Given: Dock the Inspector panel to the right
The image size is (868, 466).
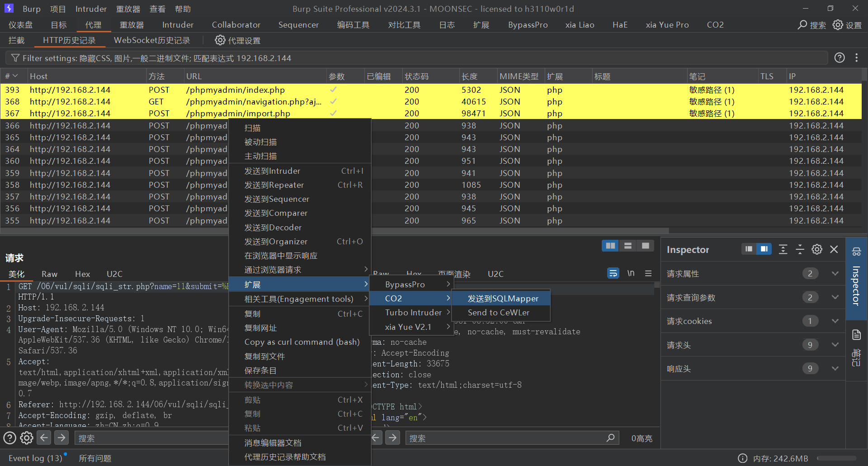Looking at the screenshot, I should [764, 249].
